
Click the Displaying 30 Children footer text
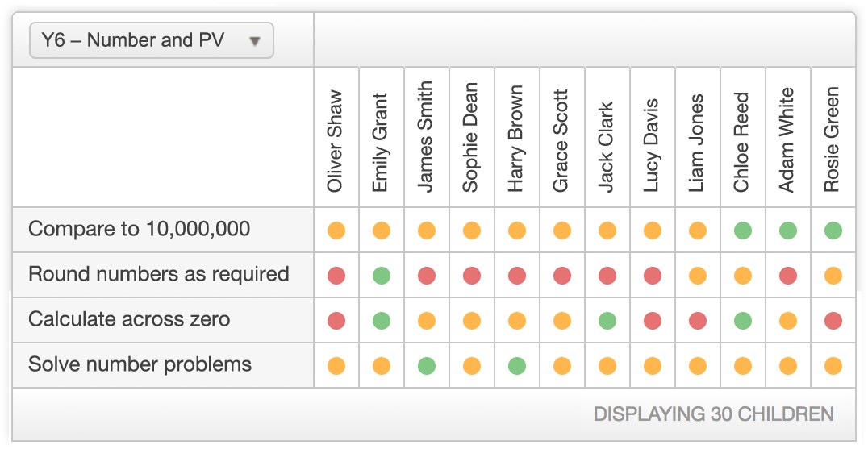click(x=714, y=414)
